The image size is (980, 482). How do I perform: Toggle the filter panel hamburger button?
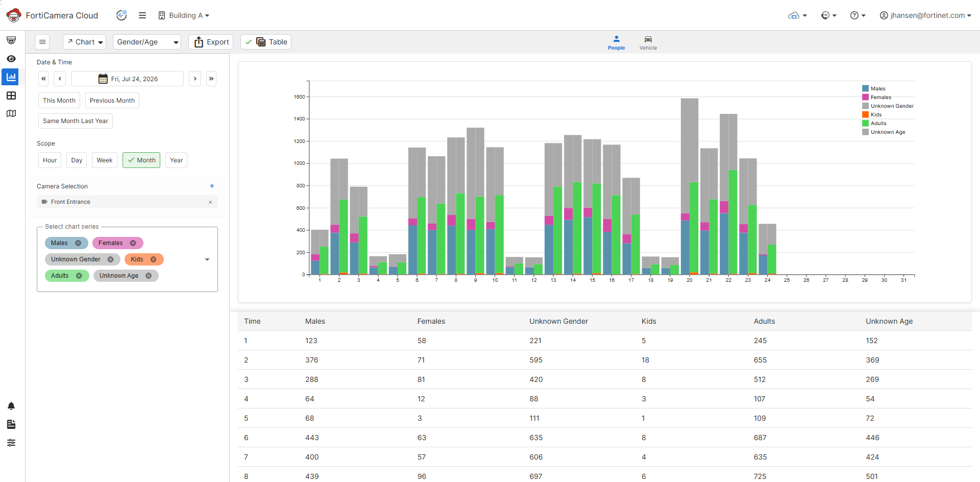click(43, 42)
